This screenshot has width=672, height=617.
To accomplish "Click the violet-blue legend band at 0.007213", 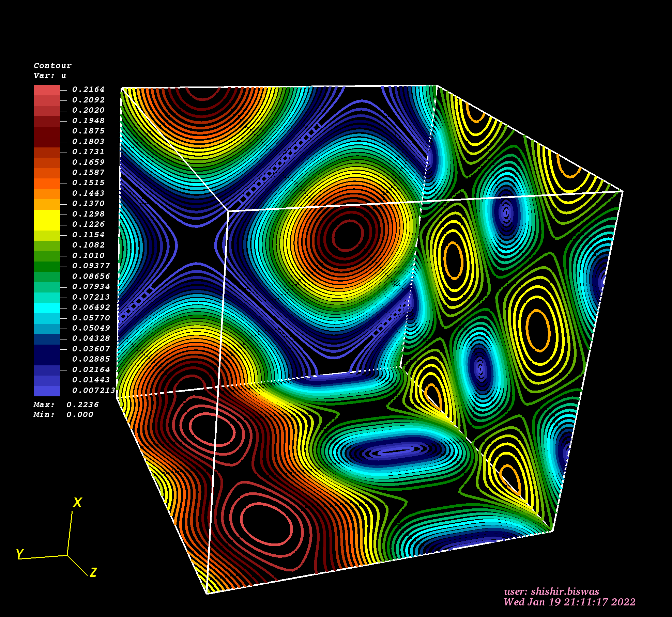I will pyautogui.click(x=47, y=391).
